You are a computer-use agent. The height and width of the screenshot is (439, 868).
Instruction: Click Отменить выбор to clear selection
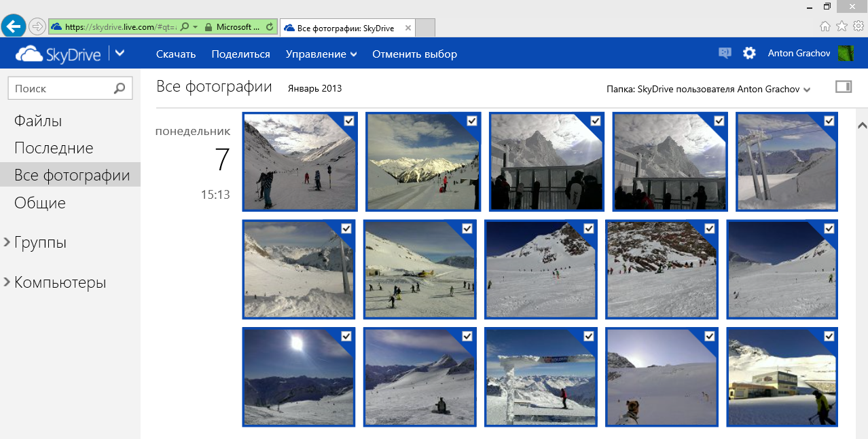point(414,54)
